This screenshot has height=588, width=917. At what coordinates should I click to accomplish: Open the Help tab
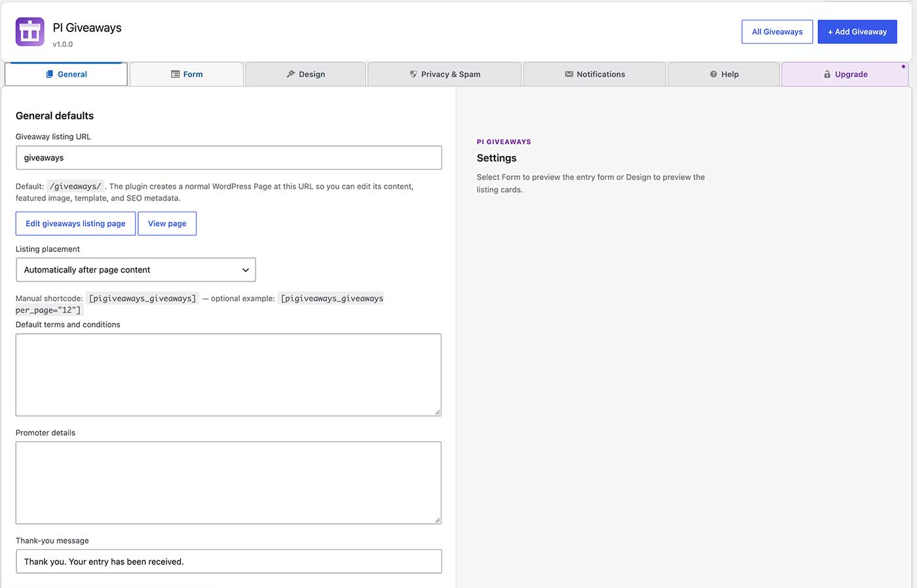pos(724,74)
